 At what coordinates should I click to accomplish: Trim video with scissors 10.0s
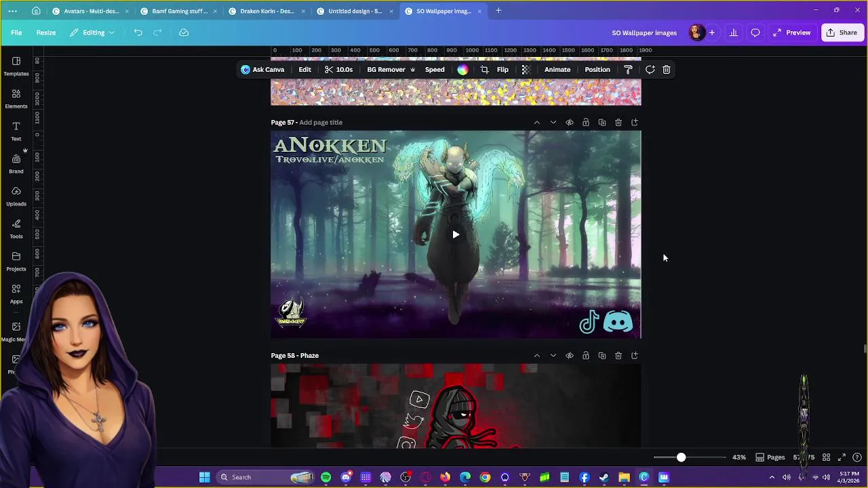click(x=338, y=70)
